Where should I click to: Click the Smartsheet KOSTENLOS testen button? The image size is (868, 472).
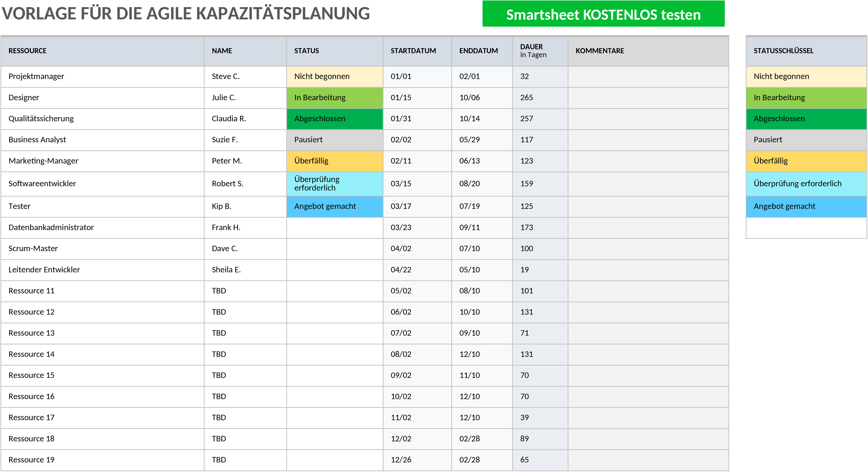[603, 14]
